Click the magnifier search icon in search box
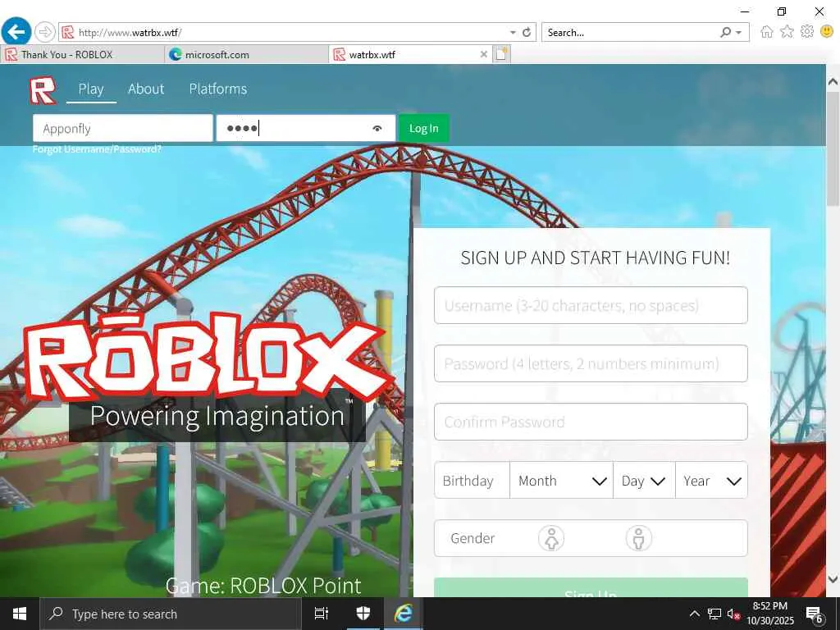Screen dimensions: 840x630 725,32
